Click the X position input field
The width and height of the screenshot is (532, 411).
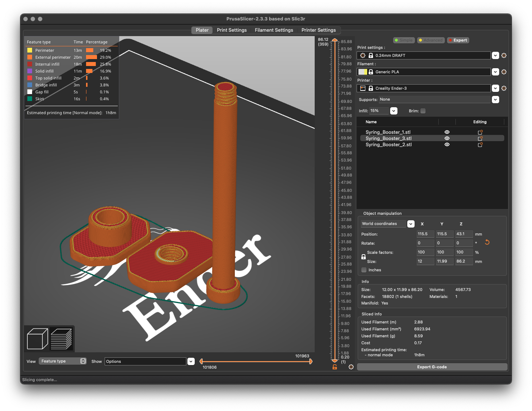[x=426, y=234]
